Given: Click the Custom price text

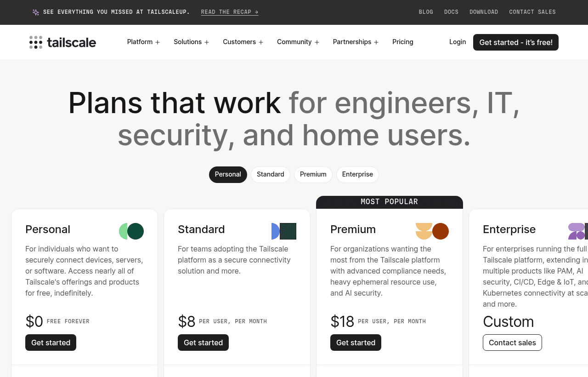Looking at the screenshot, I should point(508,321).
